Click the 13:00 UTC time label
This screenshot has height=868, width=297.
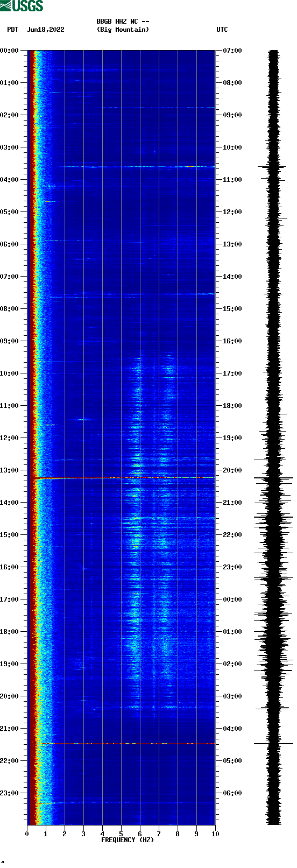pos(232,244)
